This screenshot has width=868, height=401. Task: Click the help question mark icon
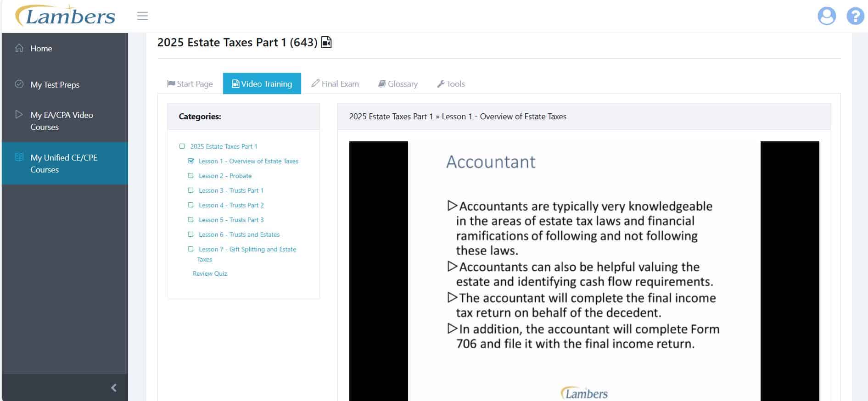coord(855,16)
